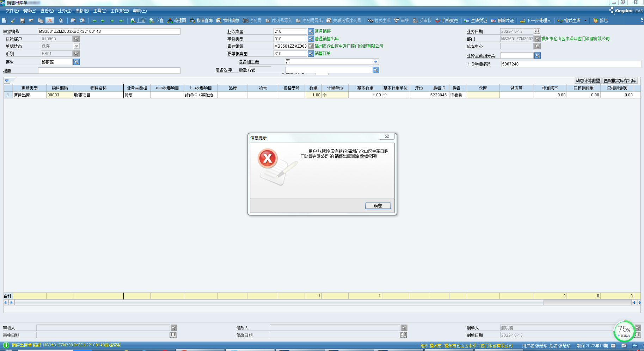Click the print icon in toolbar
The image size is (644, 351).
coord(73,21)
